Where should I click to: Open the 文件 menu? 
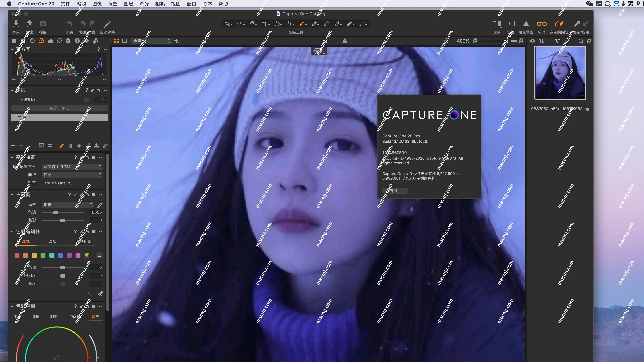(65, 4)
